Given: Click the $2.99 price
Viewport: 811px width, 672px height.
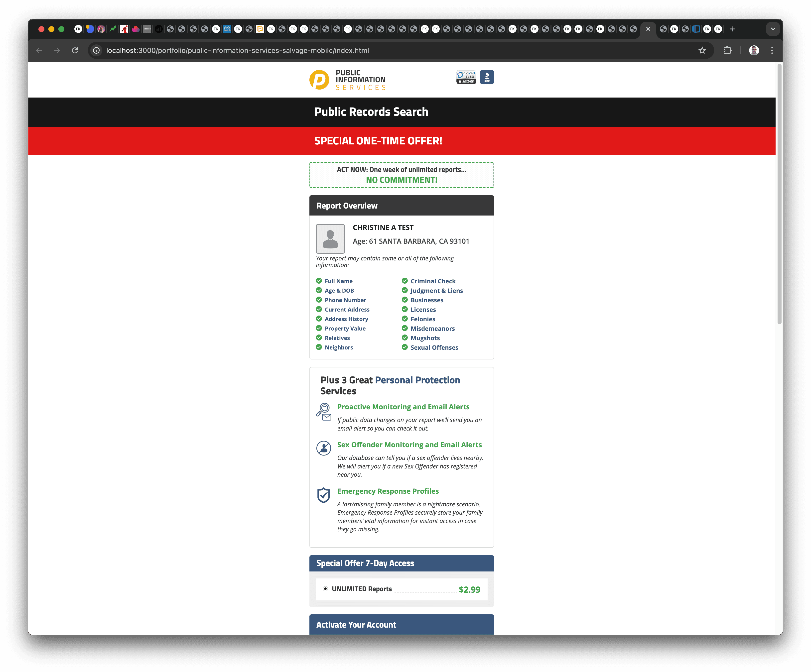Looking at the screenshot, I should click(469, 589).
